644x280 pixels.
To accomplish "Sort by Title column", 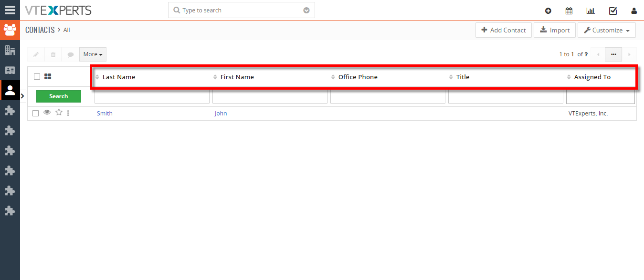I will point(463,77).
